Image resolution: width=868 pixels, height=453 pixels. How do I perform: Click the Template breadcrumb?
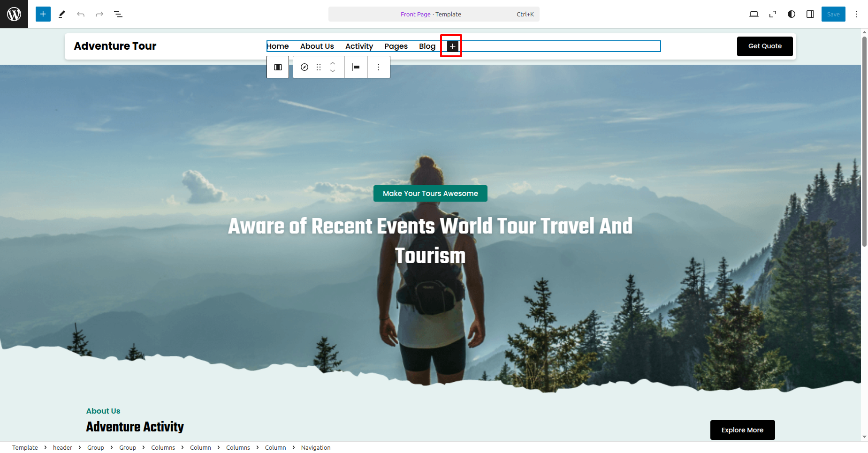[25, 447]
